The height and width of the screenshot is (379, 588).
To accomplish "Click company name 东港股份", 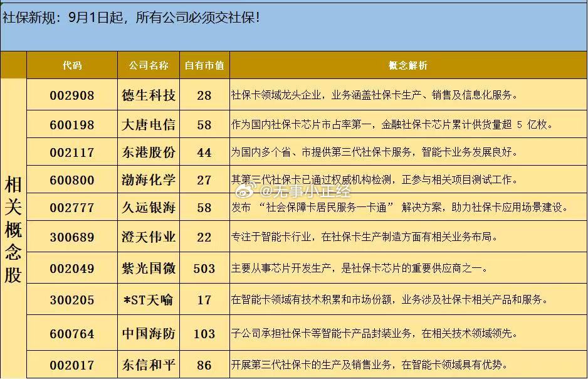I will 149,152.
